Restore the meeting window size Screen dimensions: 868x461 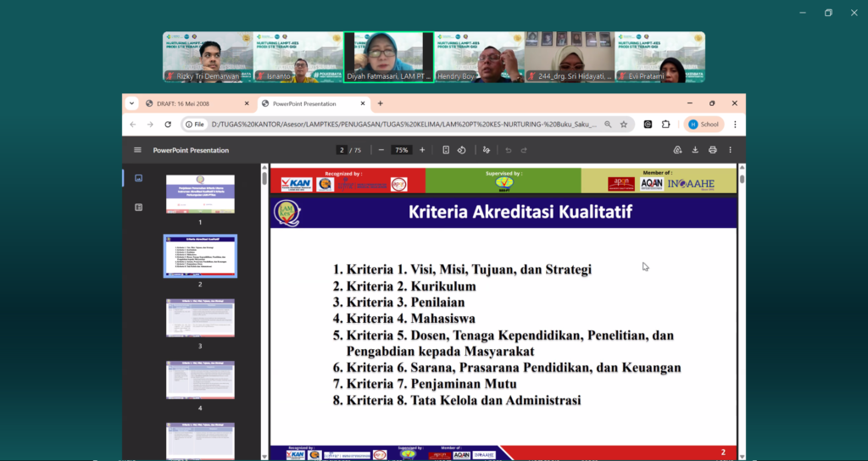(828, 13)
